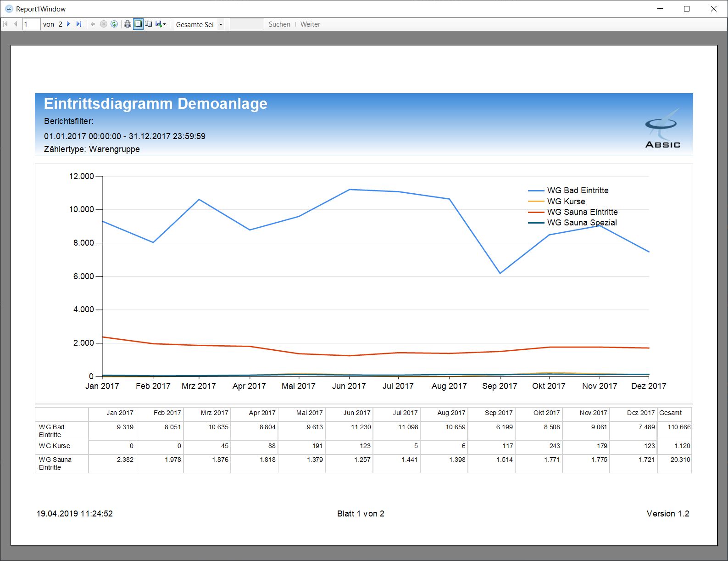Go to the first report page

click(x=6, y=24)
